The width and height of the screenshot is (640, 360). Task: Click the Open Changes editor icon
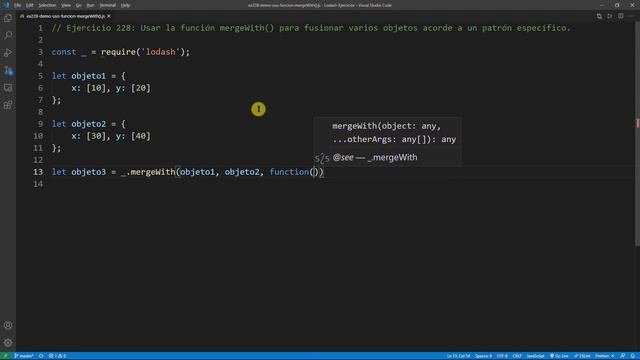599,16
